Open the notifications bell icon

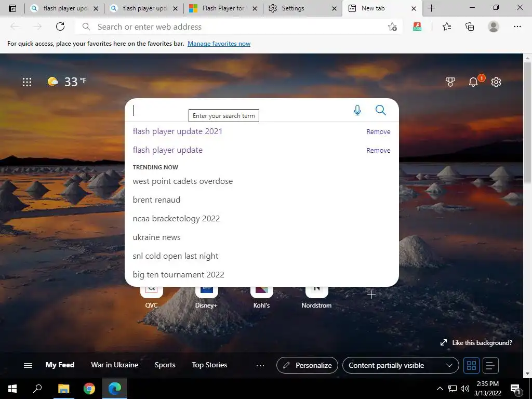pos(473,82)
